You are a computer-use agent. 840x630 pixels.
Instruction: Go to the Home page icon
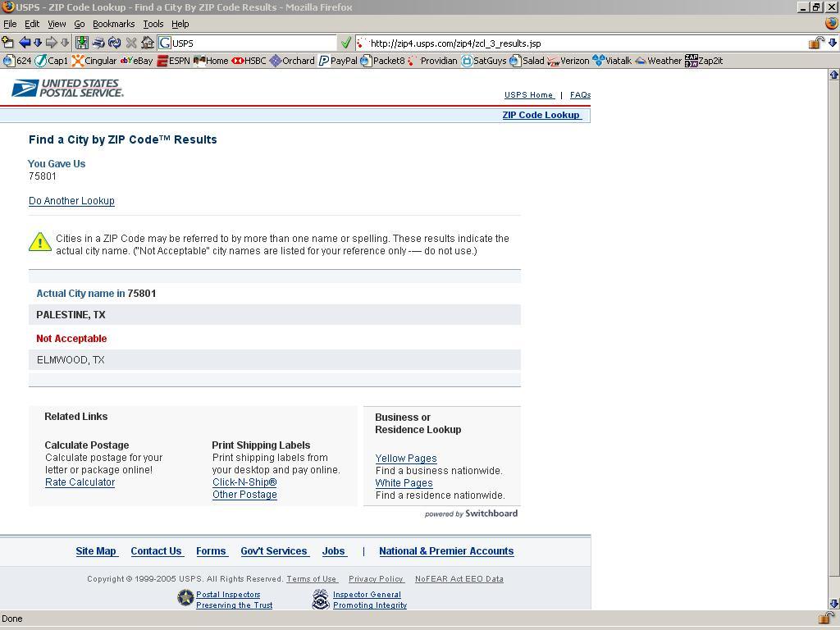click(x=148, y=43)
